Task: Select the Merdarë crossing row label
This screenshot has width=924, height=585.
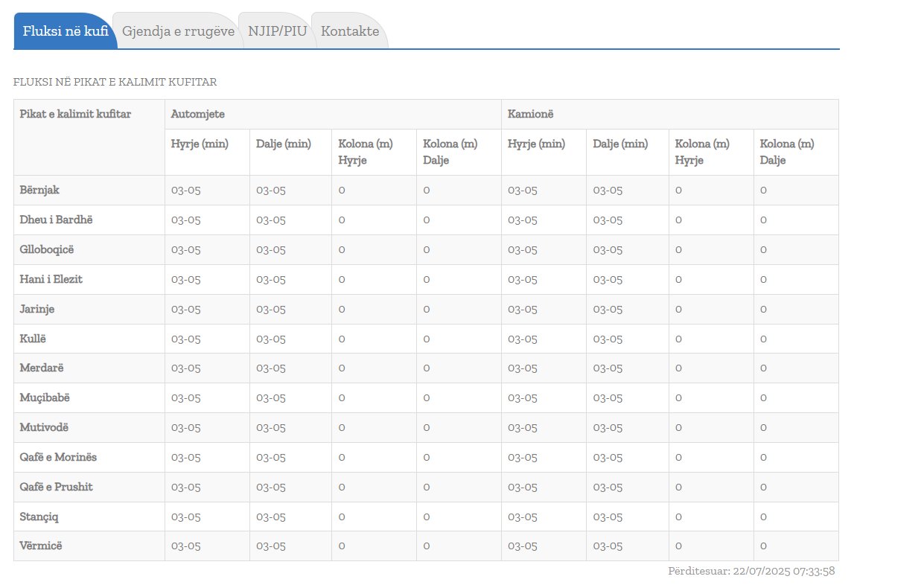Action: 42,368
